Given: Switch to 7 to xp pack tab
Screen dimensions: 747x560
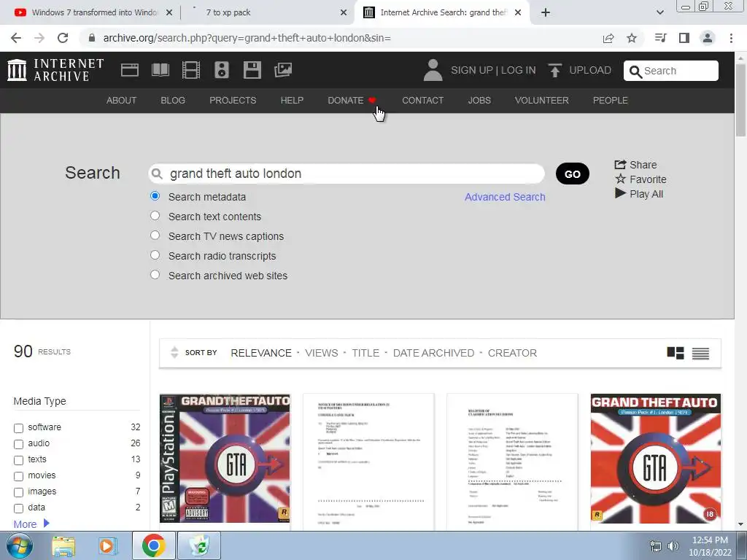Looking at the screenshot, I should (x=267, y=12).
